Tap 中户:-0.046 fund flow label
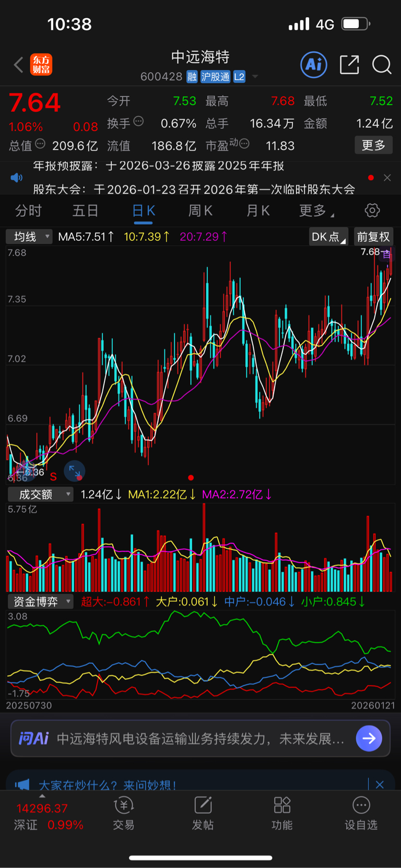Screen dimensions: 401x868 pos(260,602)
